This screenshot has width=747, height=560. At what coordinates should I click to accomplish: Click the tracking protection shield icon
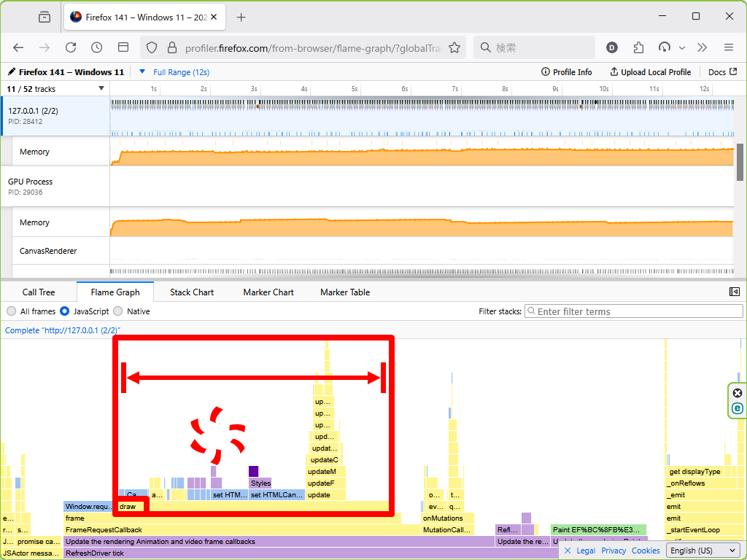pyautogui.click(x=152, y=47)
